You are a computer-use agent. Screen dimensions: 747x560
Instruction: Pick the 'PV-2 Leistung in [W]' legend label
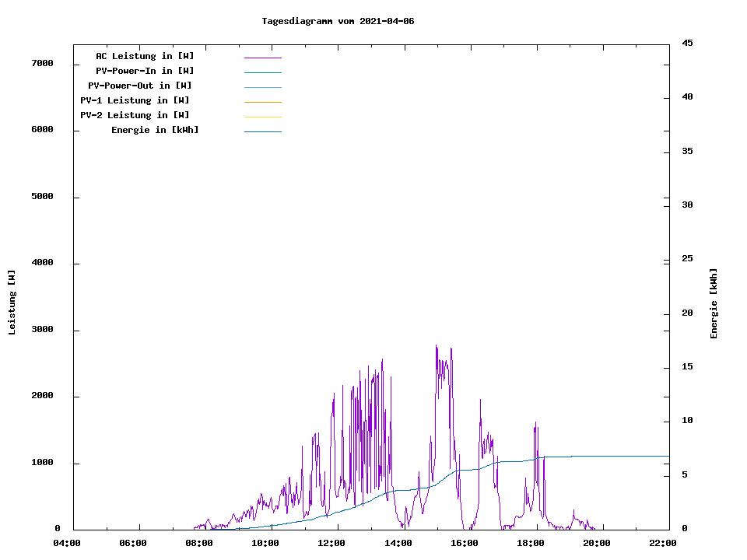[x=135, y=115]
